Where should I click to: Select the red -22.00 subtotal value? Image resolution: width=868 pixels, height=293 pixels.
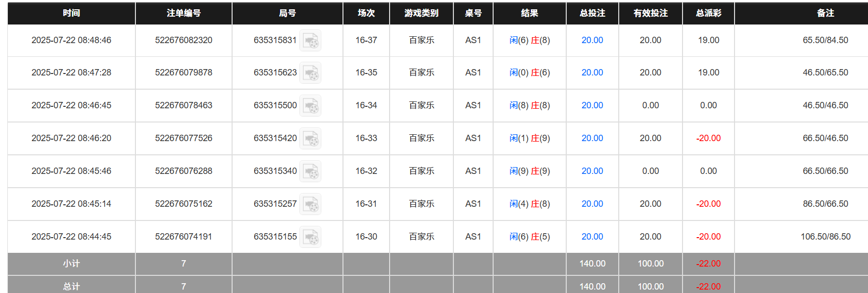point(708,264)
